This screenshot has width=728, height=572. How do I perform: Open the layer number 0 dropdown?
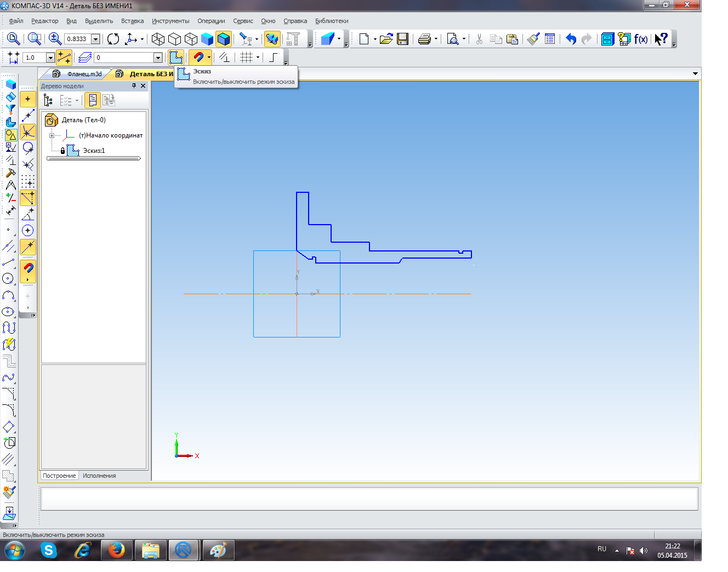(158, 58)
